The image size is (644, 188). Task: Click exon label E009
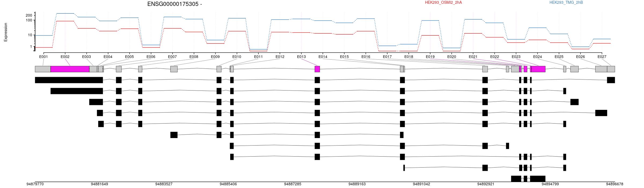click(x=215, y=57)
